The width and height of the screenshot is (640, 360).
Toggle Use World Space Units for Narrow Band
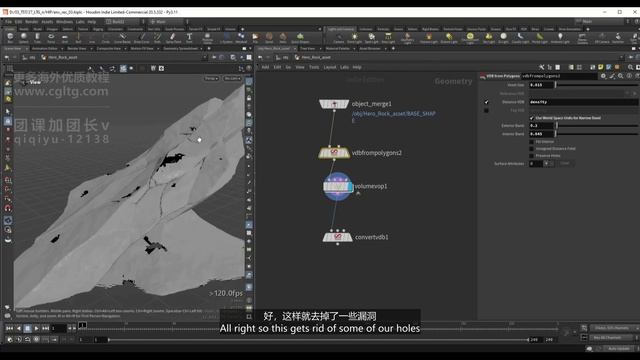coord(531,118)
